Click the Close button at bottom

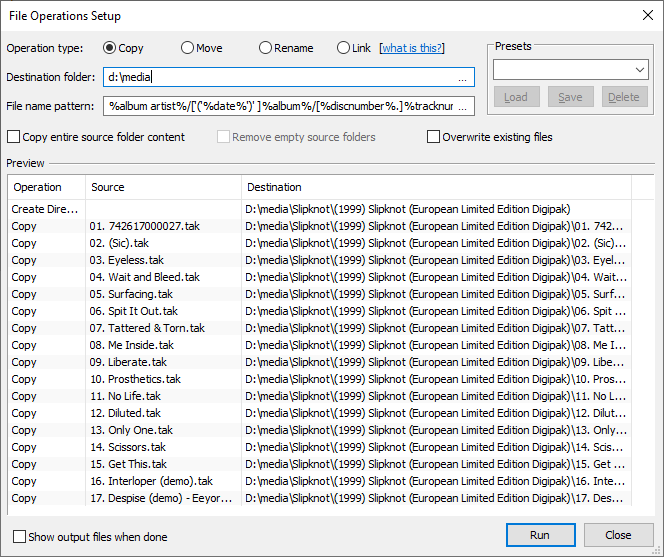617,535
